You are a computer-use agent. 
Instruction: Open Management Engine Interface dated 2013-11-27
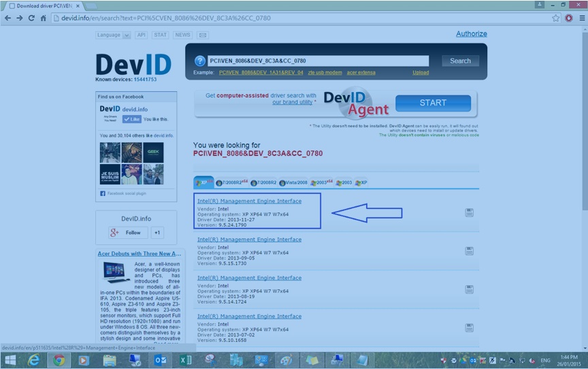click(249, 201)
